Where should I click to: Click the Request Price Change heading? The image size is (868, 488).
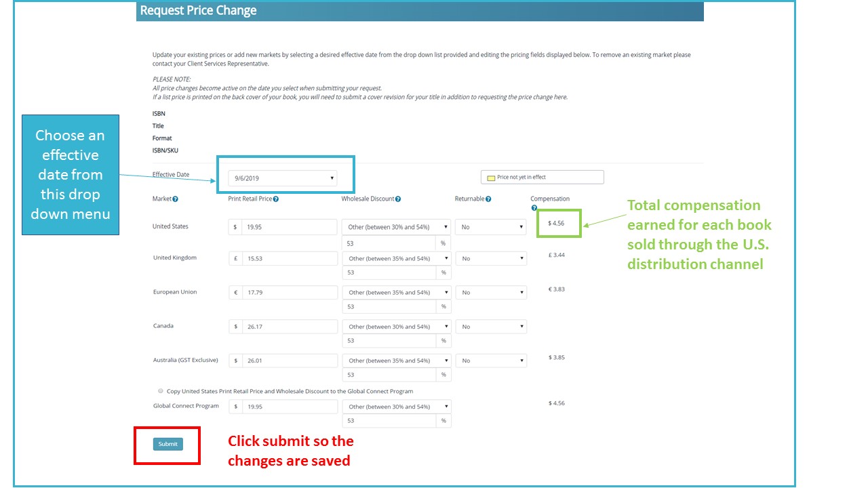(198, 10)
